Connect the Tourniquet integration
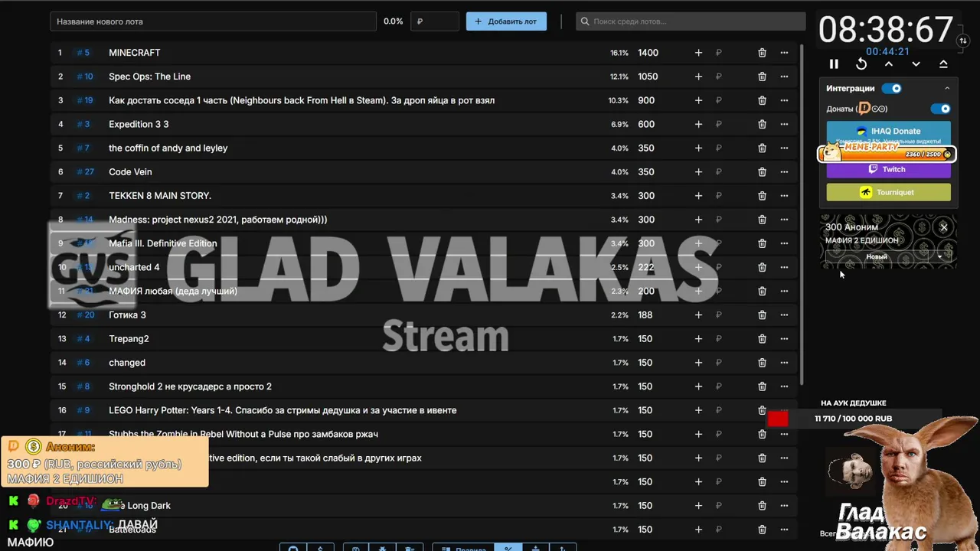 pos(888,192)
